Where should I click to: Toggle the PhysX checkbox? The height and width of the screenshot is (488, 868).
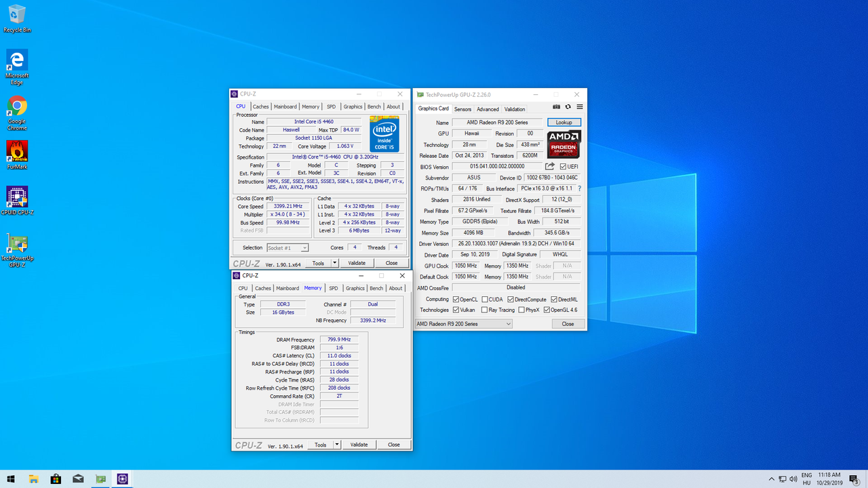(521, 310)
